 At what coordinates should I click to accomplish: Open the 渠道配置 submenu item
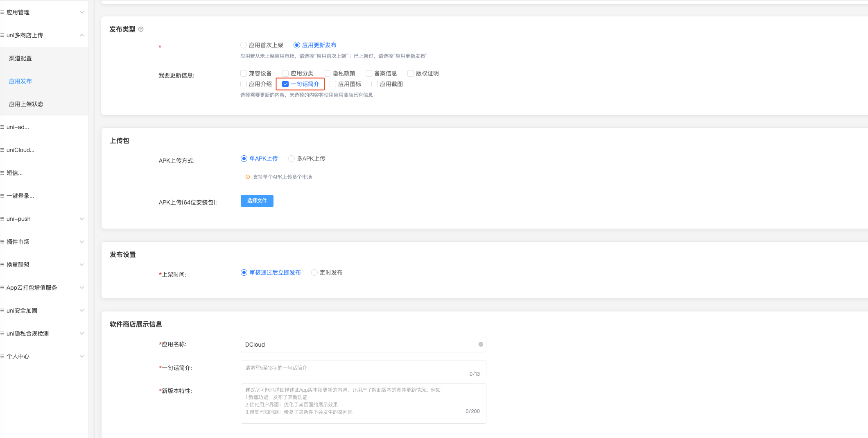(x=20, y=58)
